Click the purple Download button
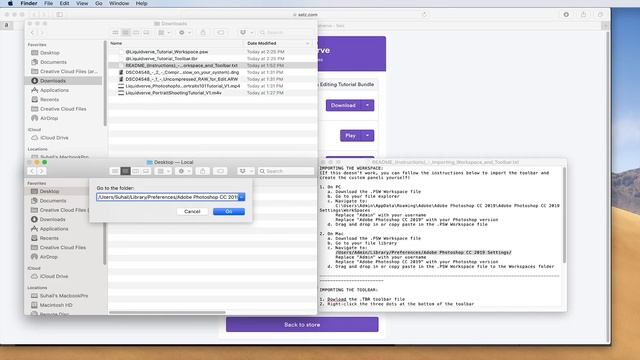 (x=343, y=105)
